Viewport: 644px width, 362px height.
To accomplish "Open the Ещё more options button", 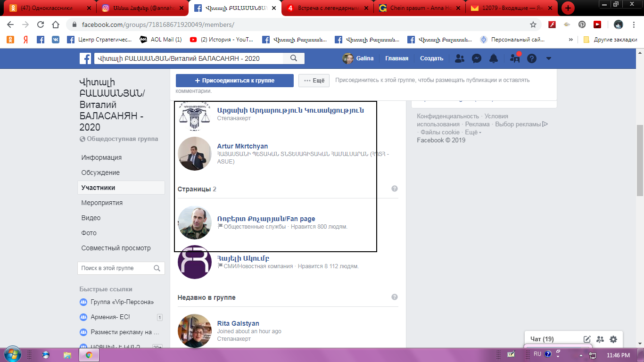I will pos(314,81).
